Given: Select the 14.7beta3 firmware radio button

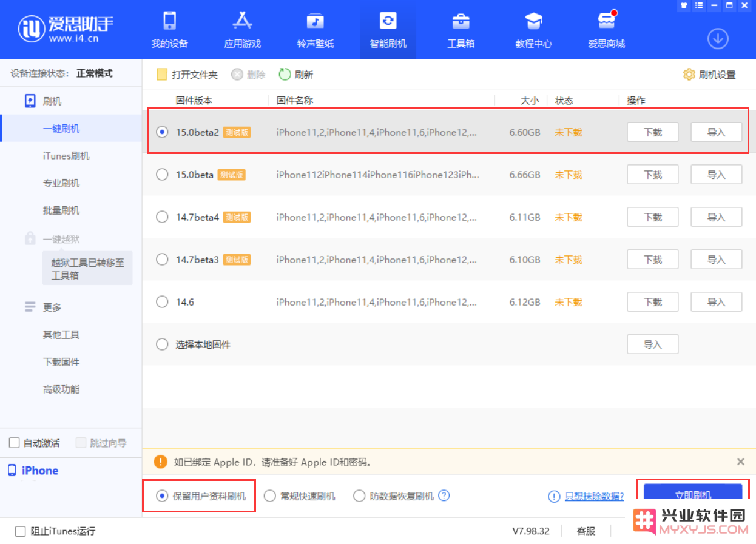Looking at the screenshot, I should tap(162, 259).
